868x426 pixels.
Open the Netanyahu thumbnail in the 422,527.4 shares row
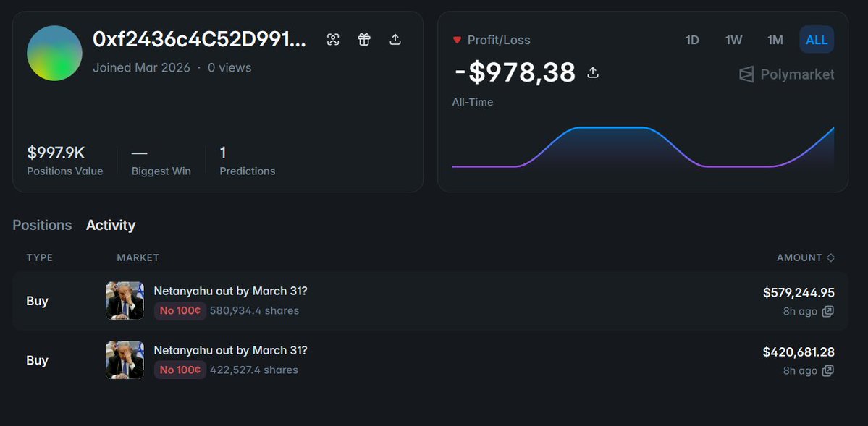(x=125, y=360)
